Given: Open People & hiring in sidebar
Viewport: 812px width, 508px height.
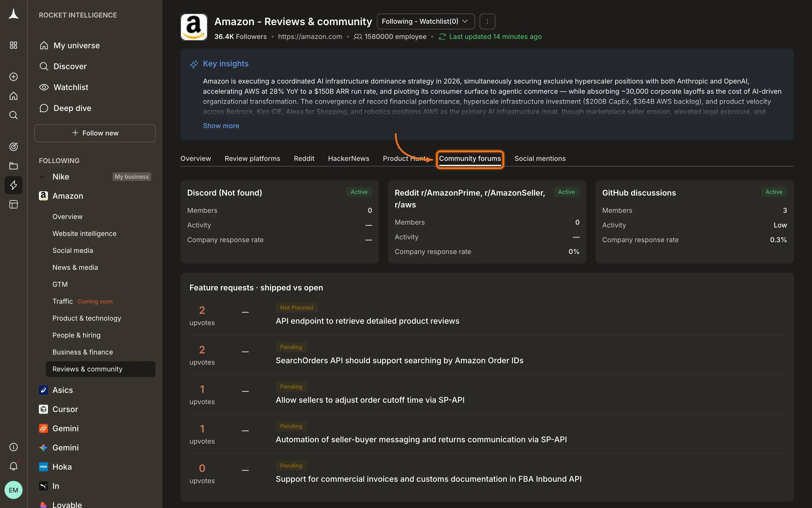Looking at the screenshot, I should [x=76, y=335].
